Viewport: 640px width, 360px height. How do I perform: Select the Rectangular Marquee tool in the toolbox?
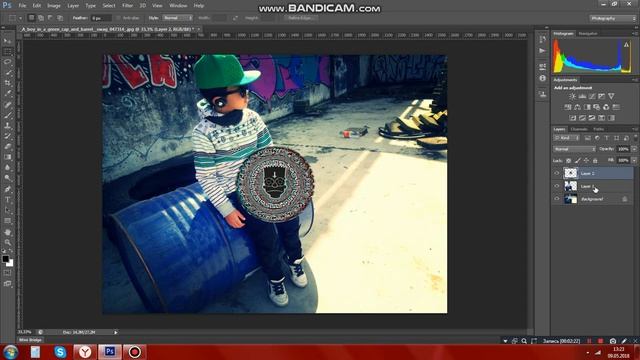(x=7, y=52)
